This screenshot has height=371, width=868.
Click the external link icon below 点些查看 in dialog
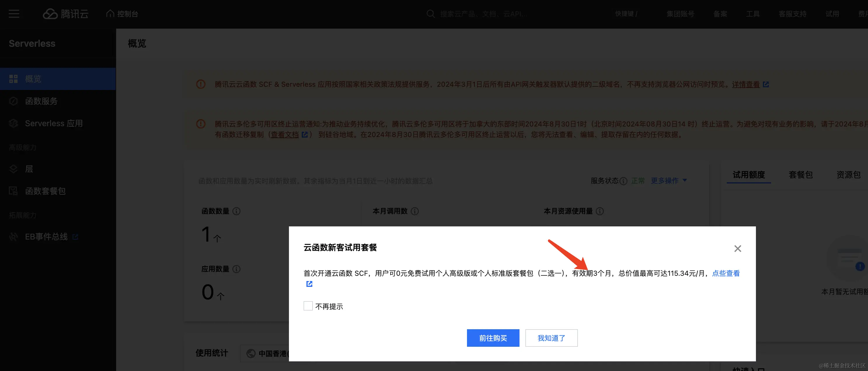(309, 284)
